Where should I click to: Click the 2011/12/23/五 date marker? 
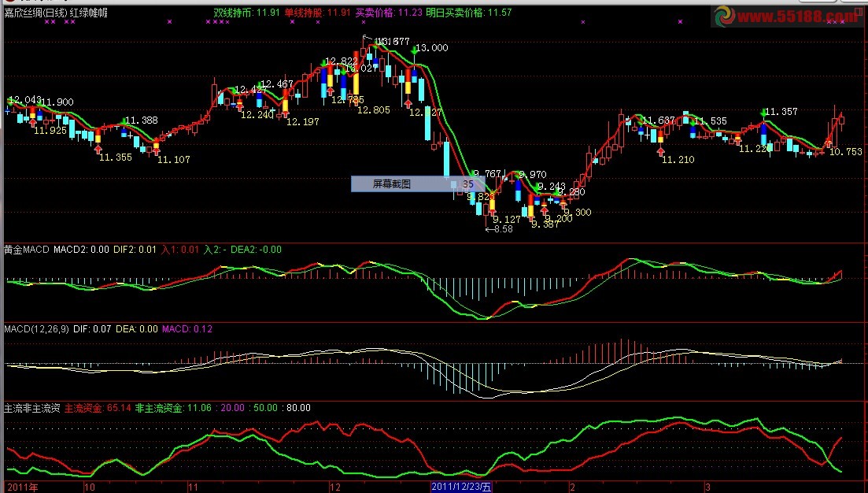[x=461, y=487]
